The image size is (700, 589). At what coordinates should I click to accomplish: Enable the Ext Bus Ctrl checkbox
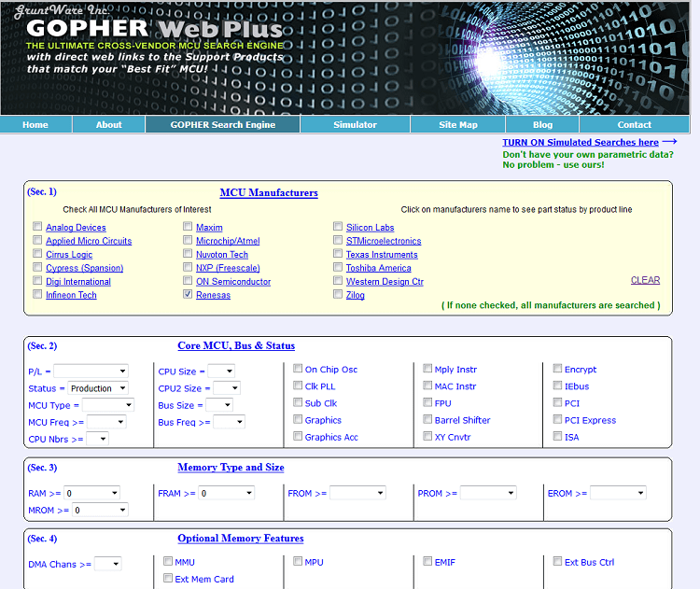(557, 561)
